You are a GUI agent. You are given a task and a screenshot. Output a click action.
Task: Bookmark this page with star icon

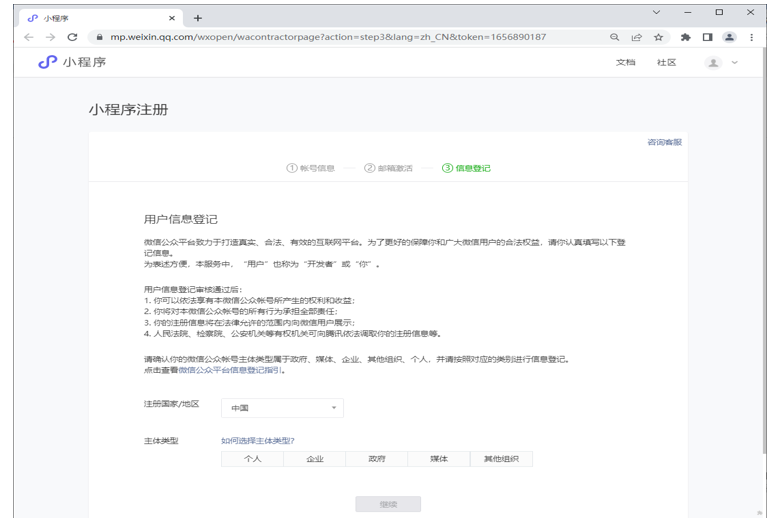[x=658, y=37]
